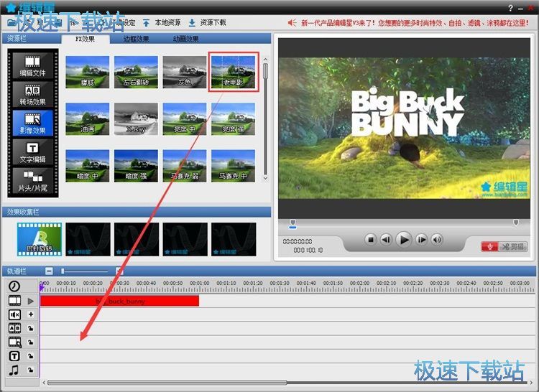Viewport: 539px width, 392px height.
Task: Click the 本地资源 toolbar button
Action: [x=162, y=23]
